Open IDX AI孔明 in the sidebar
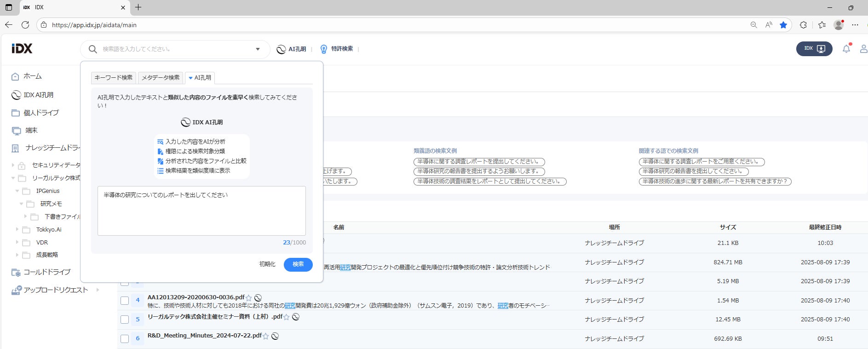The width and height of the screenshot is (868, 349). tap(33, 95)
